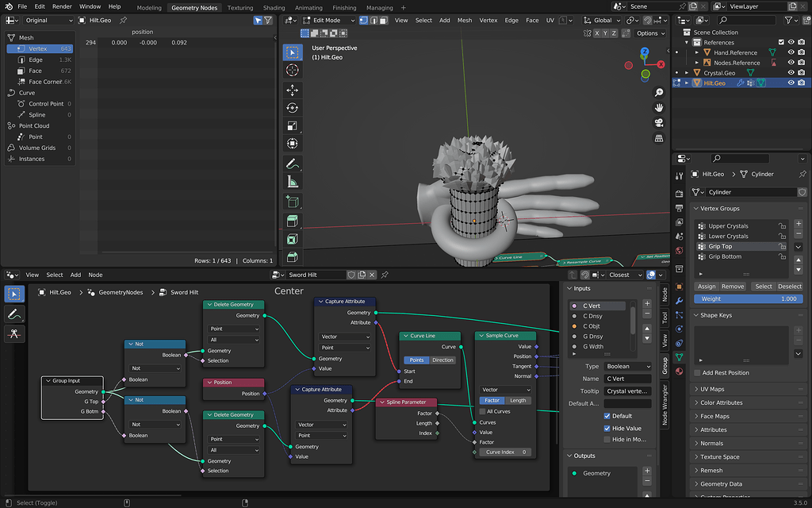Uncheck the References collection exclude checkbox
The height and width of the screenshot is (508, 812).
pyautogui.click(x=781, y=43)
